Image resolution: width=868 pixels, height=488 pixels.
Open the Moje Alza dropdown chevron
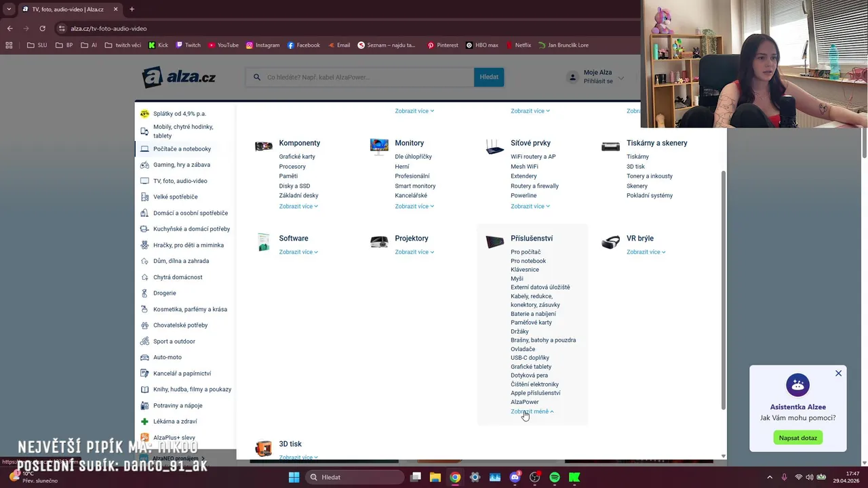click(620, 78)
